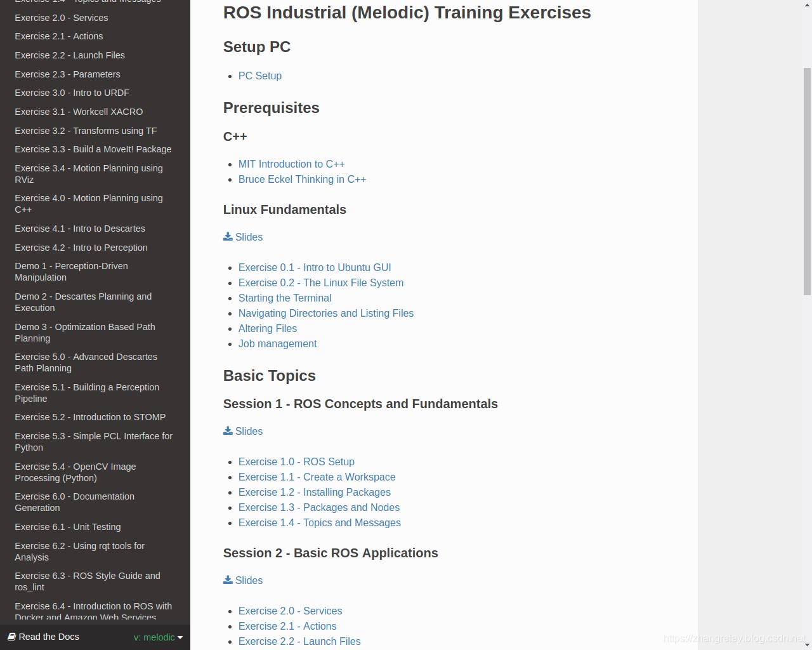The height and width of the screenshot is (650, 812).
Task: Select sidebar Exercise 6.0 - Documentation Generation
Action: click(95, 502)
